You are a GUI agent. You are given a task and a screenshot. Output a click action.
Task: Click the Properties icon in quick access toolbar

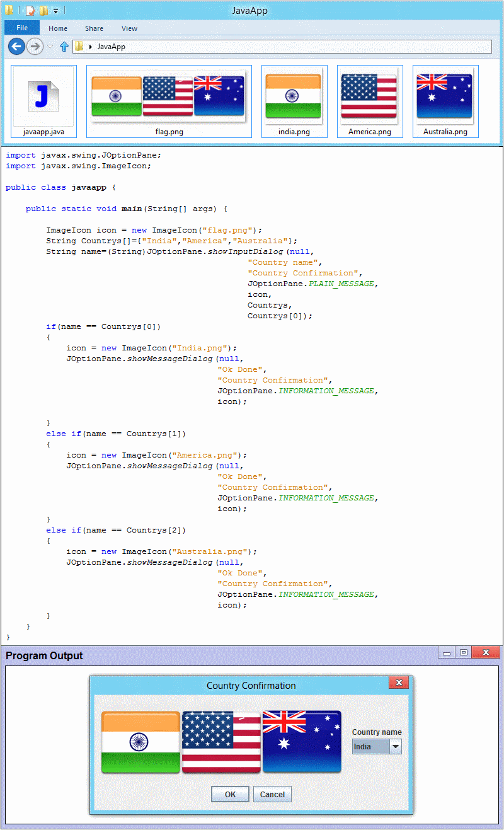tap(30, 11)
